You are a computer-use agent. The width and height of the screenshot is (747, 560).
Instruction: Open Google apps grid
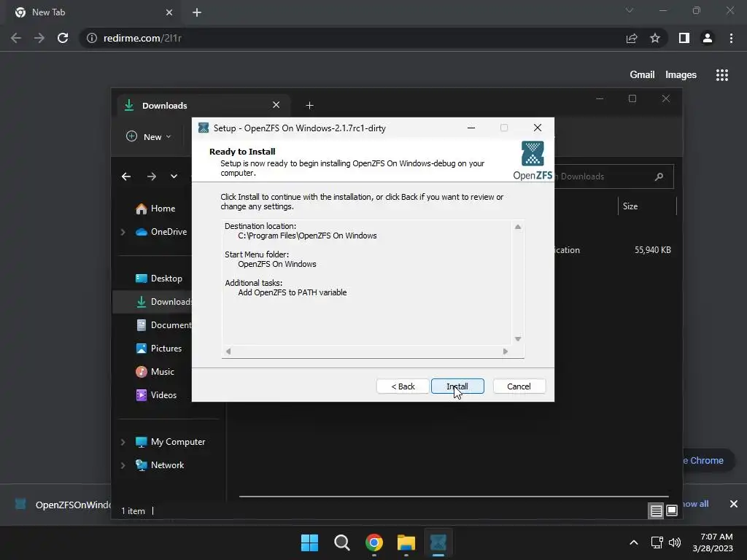722,75
